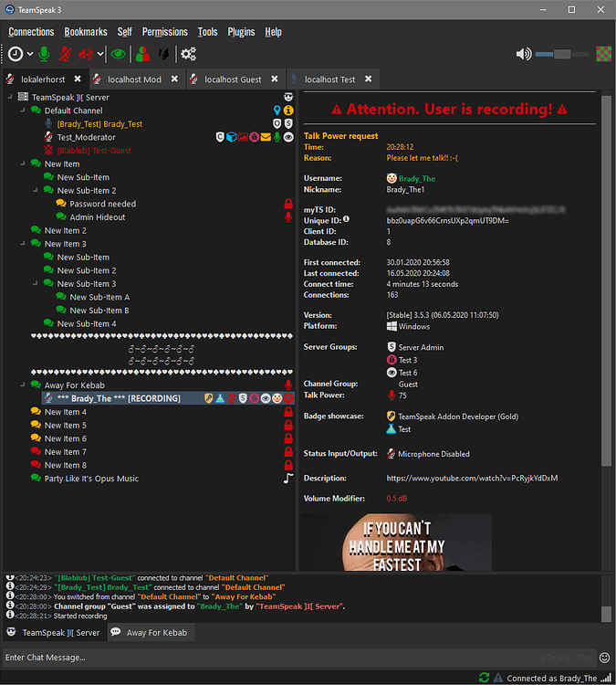The width and height of the screenshot is (616, 685).
Task: Click the multicolor square icon top-right
Action: (x=602, y=54)
